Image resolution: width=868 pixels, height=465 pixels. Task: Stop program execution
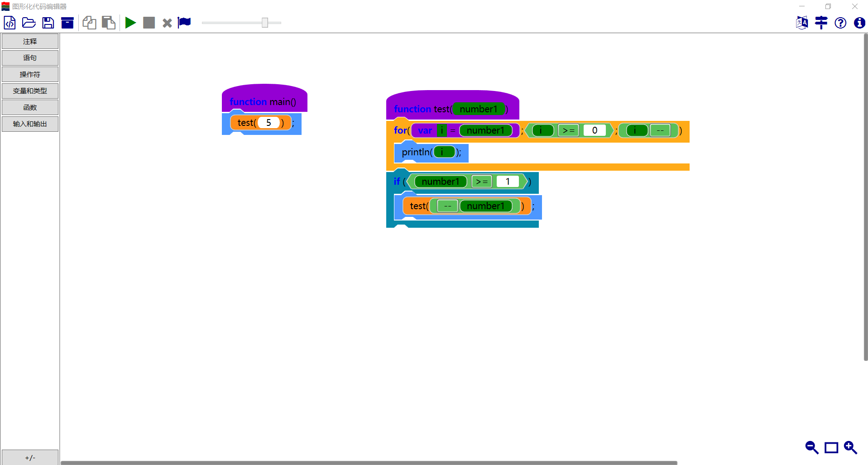[149, 23]
